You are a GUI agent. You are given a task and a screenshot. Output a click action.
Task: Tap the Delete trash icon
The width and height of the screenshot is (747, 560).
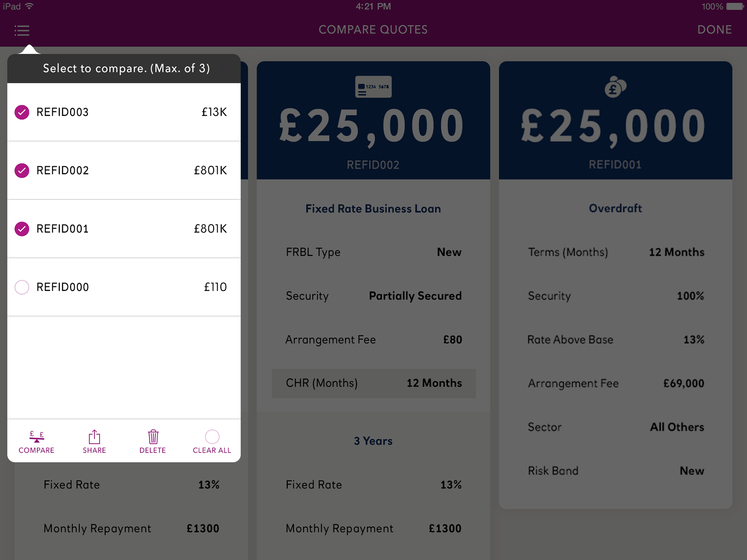pyautogui.click(x=153, y=437)
